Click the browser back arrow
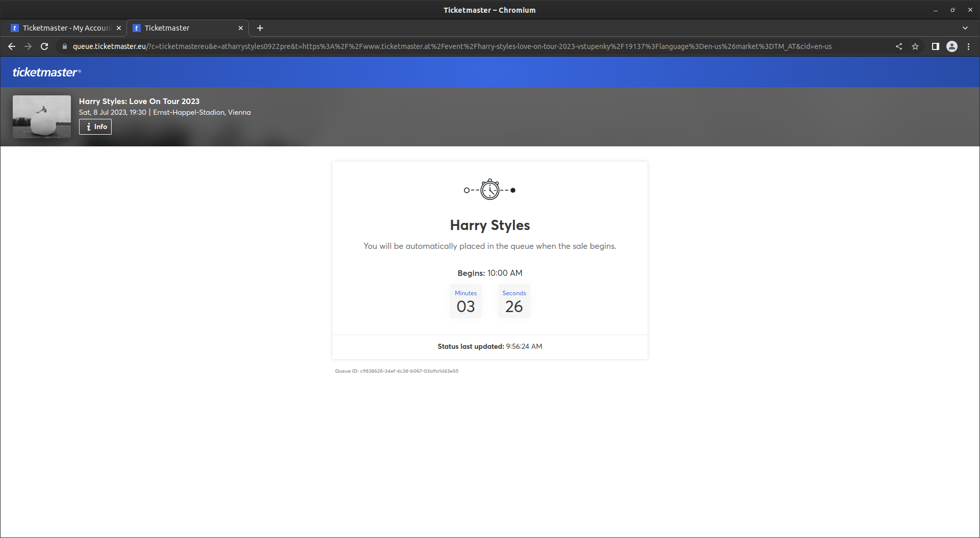The height and width of the screenshot is (538, 980). [x=12, y=46]
